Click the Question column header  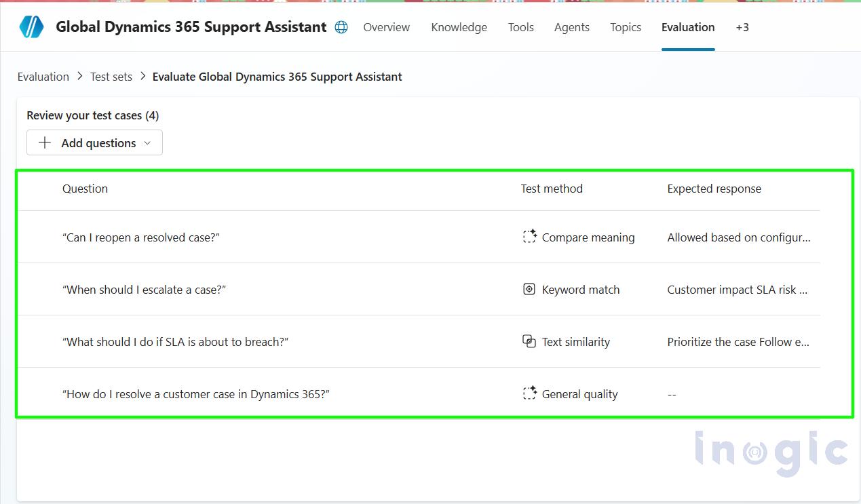(x=85, y=189)
